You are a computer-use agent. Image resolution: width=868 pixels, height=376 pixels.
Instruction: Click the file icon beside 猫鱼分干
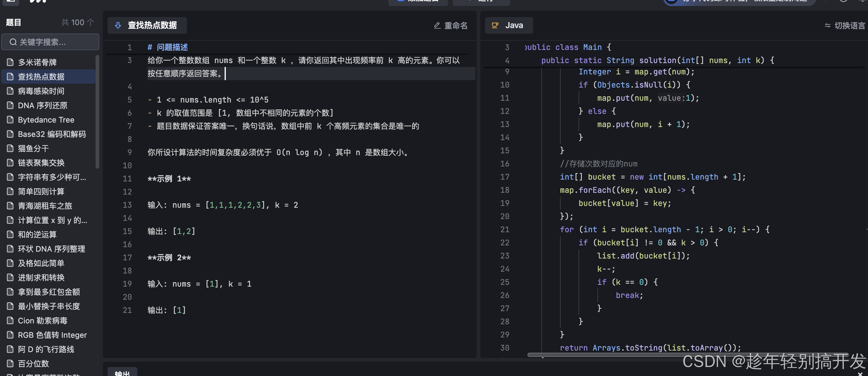[10, 148]
